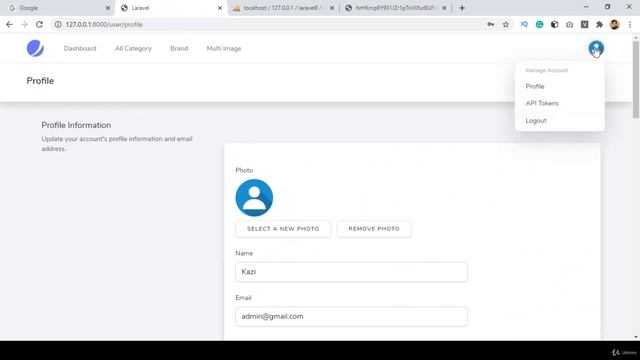Open the Dashboard nav link
The height and width of the screenshot is (360, 640).
[80, 48]
